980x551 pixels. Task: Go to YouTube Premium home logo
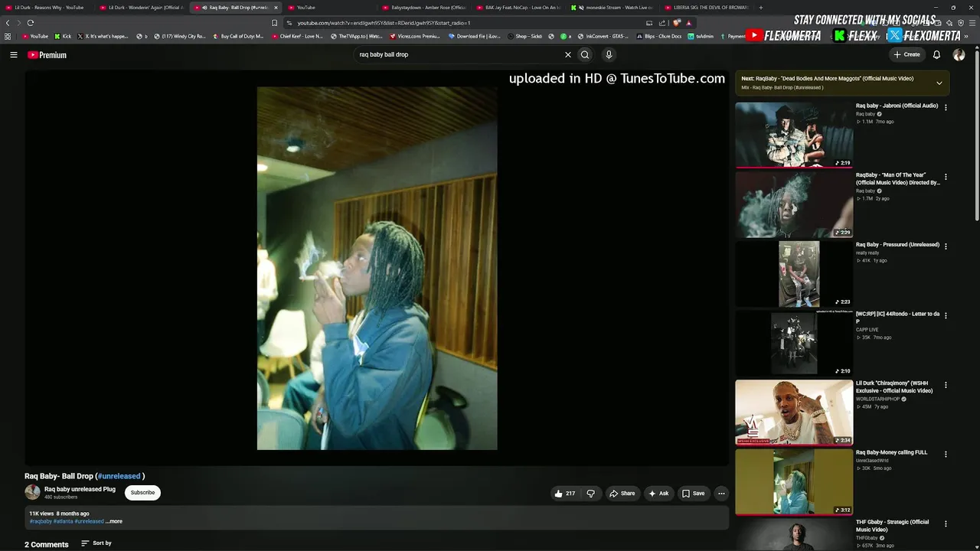(47, 55)
